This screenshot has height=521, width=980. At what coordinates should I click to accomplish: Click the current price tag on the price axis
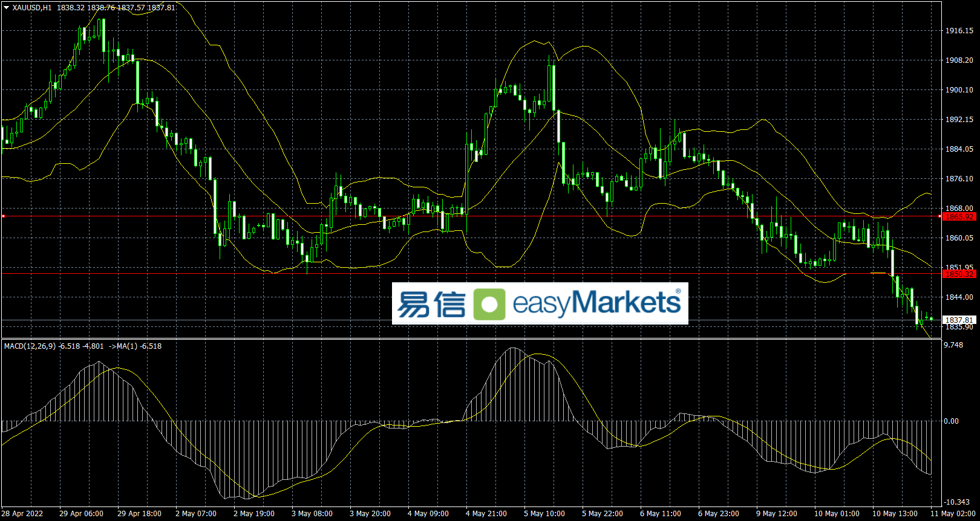click(x=959, y=320)
